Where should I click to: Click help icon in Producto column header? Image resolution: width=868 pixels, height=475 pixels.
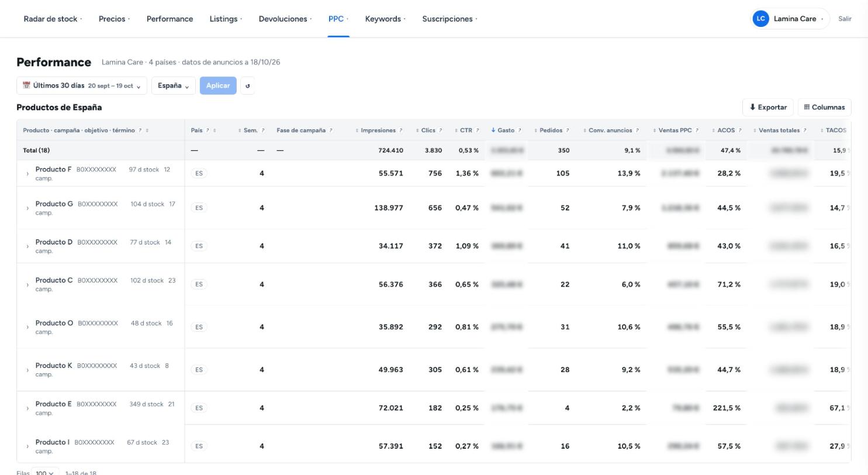140,130
